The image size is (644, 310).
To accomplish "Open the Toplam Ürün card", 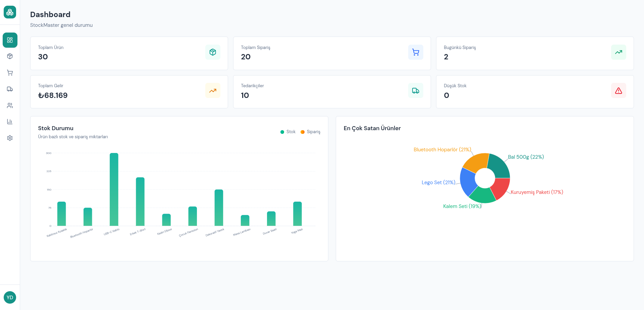I will pos(129,53).
